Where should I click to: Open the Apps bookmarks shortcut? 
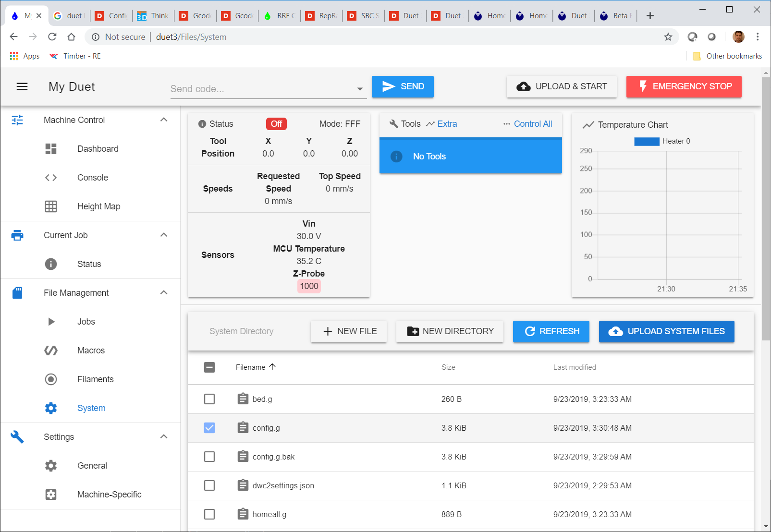click(24, 56)
